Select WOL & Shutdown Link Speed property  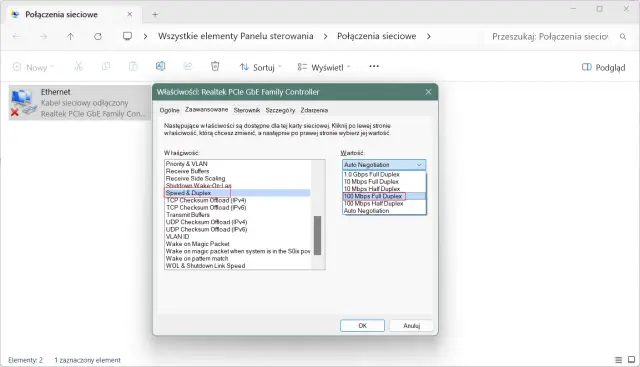[x=205, y=266]
